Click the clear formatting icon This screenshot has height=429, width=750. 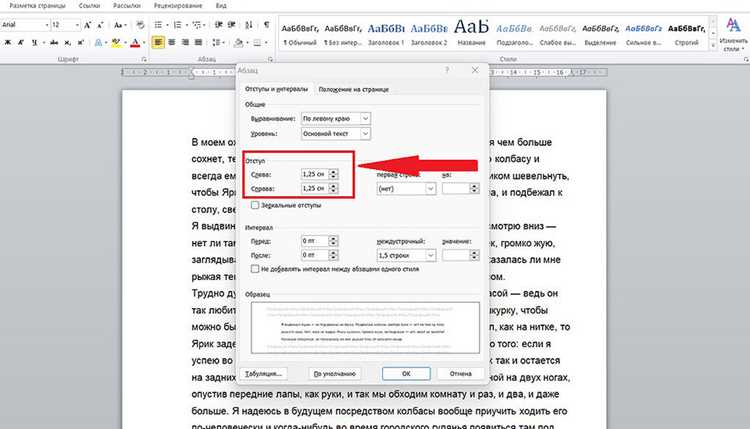pos(140,25)
